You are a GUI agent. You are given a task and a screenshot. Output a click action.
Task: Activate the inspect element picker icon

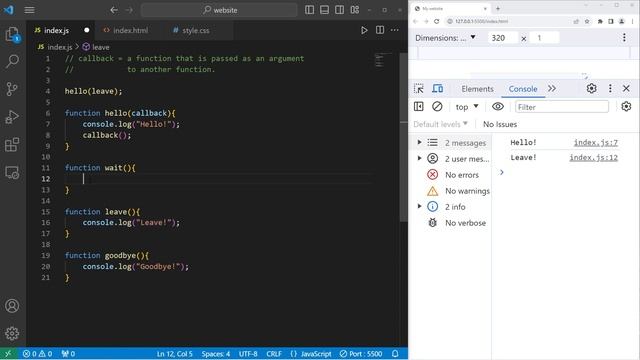(x=419, y=89)
